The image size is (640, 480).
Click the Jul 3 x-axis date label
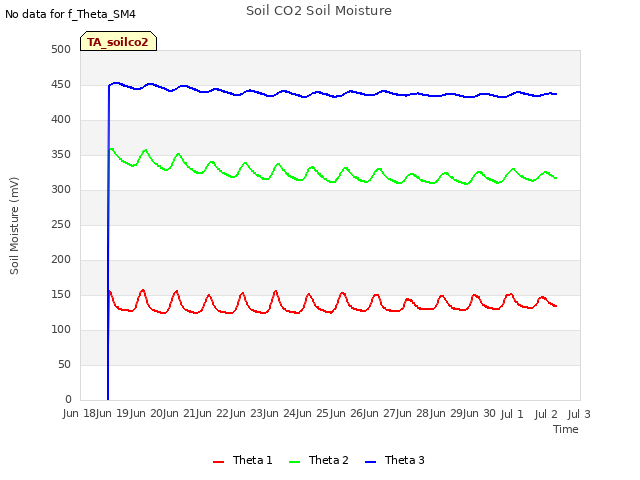[x=579, y=414]
